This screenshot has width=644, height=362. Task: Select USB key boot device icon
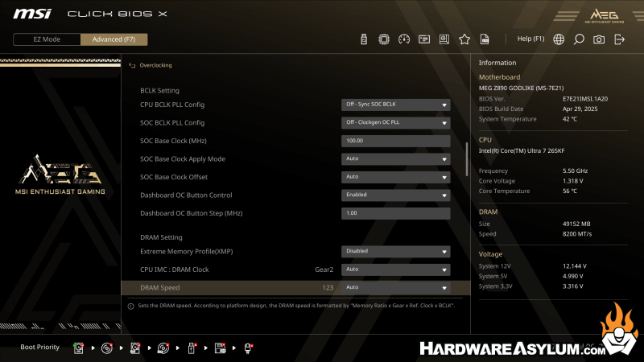(192, 348)
